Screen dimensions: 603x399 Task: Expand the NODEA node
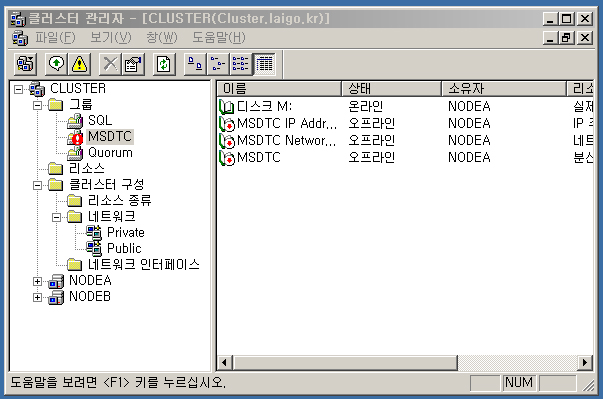point(37,281)
